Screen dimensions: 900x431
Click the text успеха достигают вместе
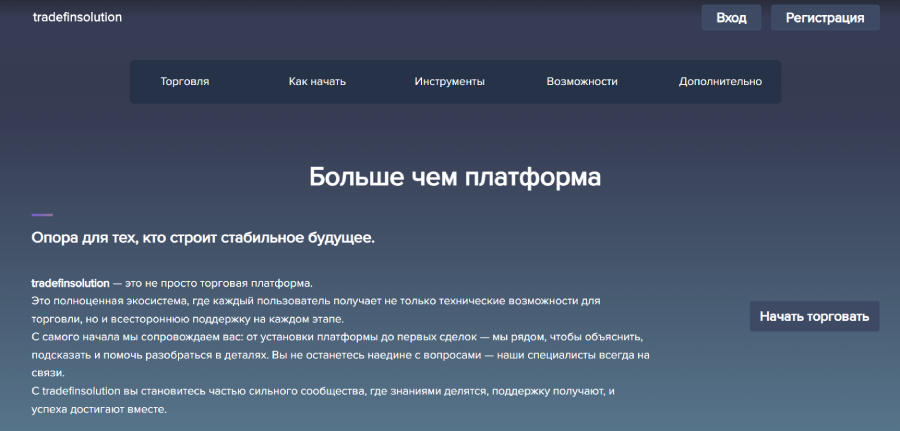coord(99,410)
